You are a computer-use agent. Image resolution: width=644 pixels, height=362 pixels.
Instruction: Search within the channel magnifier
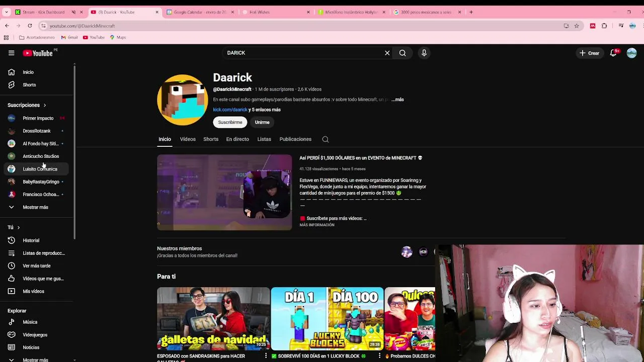(326, 139)
